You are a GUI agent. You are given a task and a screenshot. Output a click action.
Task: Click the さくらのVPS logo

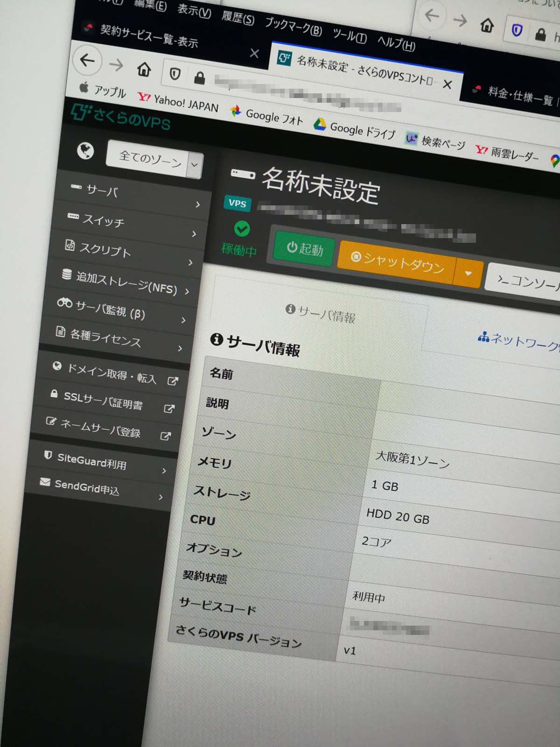(x=120, y=117)
